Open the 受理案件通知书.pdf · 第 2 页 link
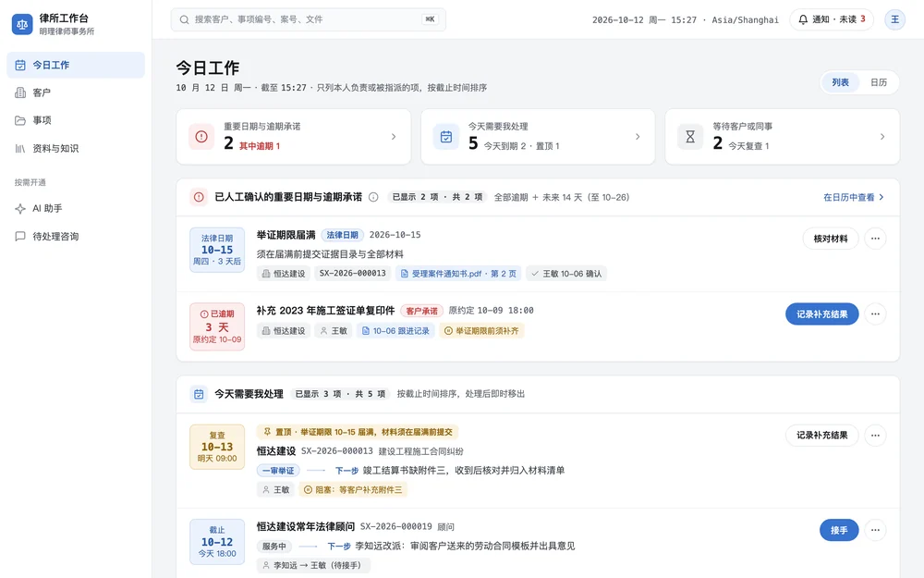The height and width of the screenshot is (578, 924). coord(458,273)
